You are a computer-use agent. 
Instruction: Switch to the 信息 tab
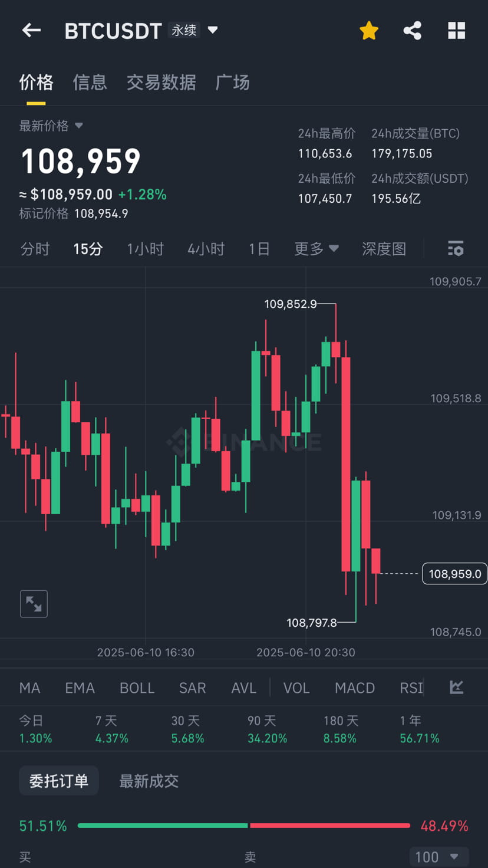(x=90, y=83)
